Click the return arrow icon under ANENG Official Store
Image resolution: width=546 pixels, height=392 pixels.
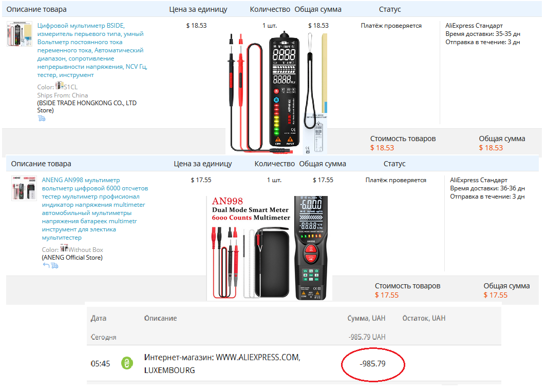[x=46, y=265]
